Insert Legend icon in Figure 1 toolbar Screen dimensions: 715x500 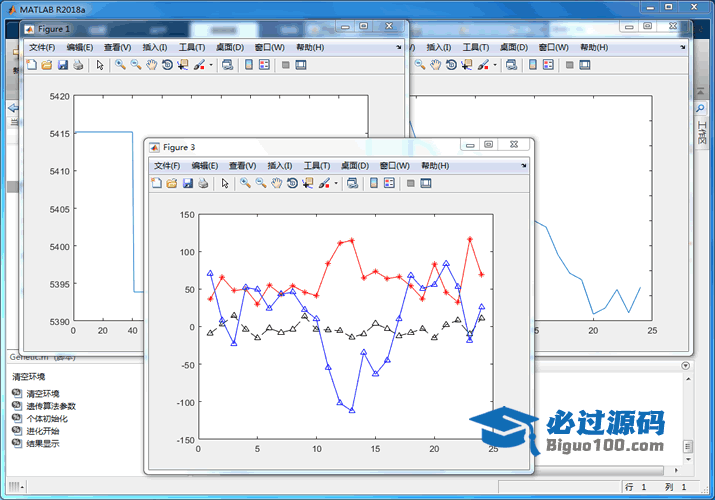[264, 65]
